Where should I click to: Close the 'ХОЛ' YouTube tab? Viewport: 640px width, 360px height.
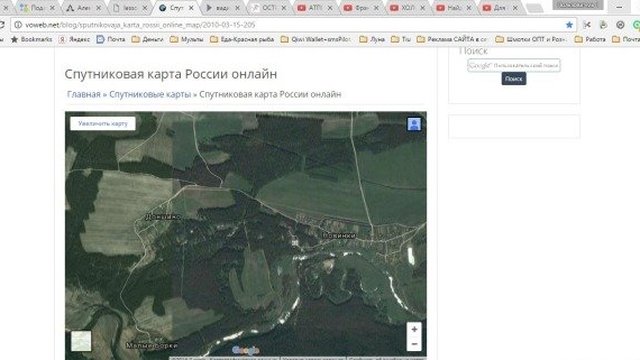422,8
